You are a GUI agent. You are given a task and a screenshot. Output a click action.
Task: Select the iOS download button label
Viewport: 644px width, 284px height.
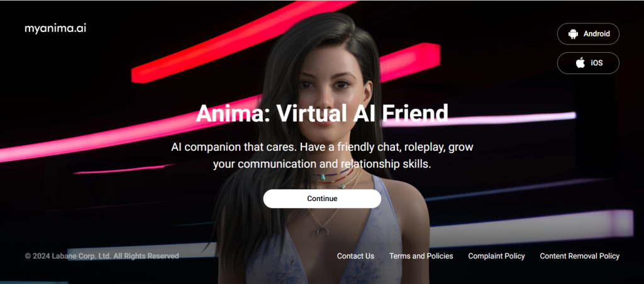point(596,63)
